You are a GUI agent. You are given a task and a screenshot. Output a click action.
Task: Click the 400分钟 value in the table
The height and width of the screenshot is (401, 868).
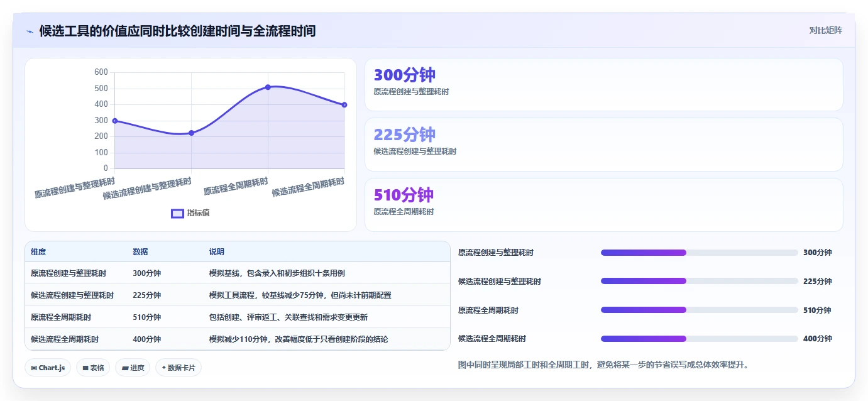pyautogui.click(x=146, y=339)
